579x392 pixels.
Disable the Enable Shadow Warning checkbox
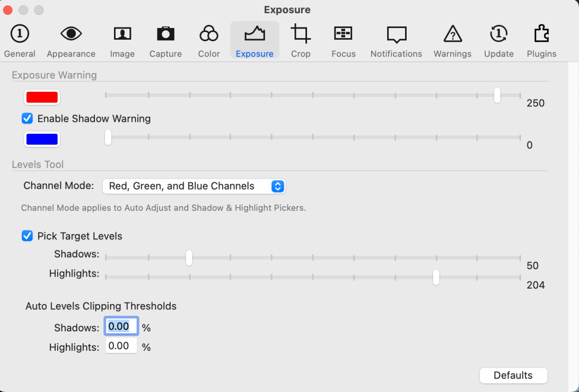point(27,119)
